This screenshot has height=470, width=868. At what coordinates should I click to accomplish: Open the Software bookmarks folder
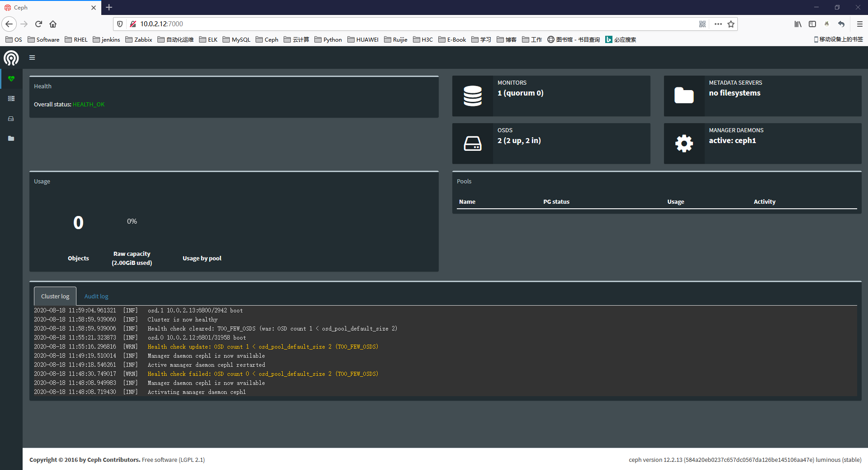point(43,39)
